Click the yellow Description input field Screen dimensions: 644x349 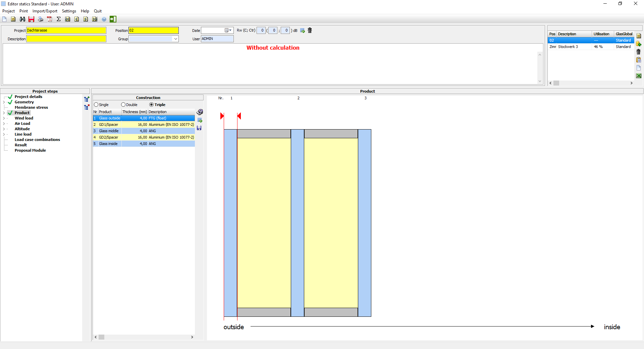(66, 39)
